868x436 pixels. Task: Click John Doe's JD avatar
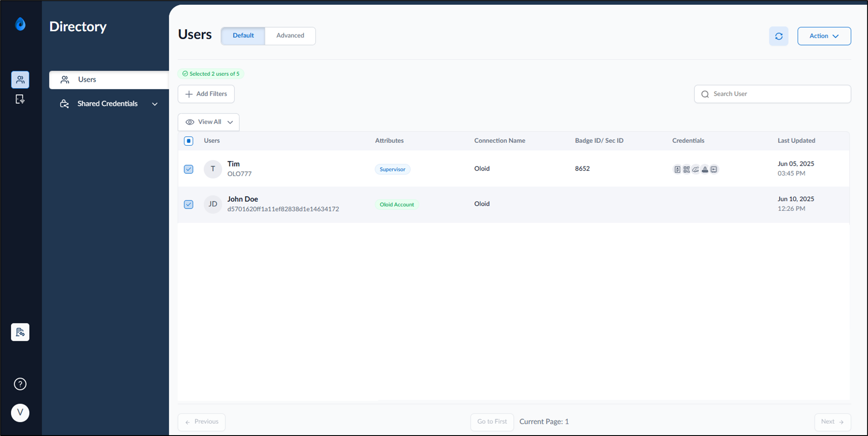(x=213, y=204)
